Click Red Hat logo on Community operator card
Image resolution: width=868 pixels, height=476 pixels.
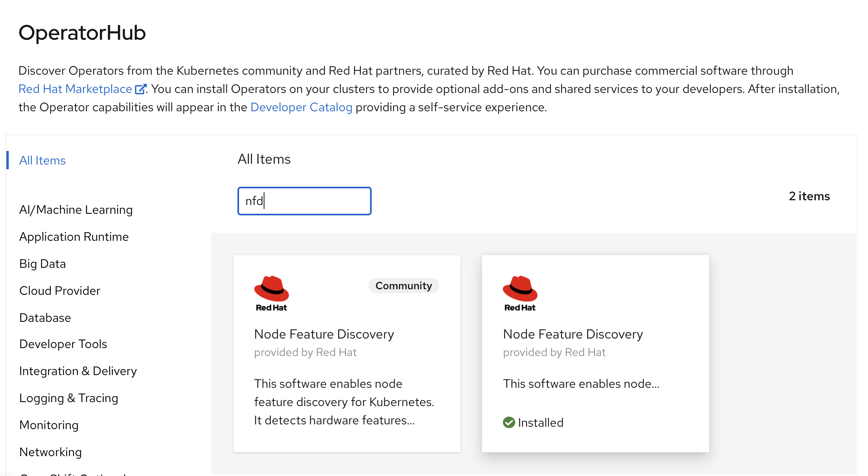(272, 293)
